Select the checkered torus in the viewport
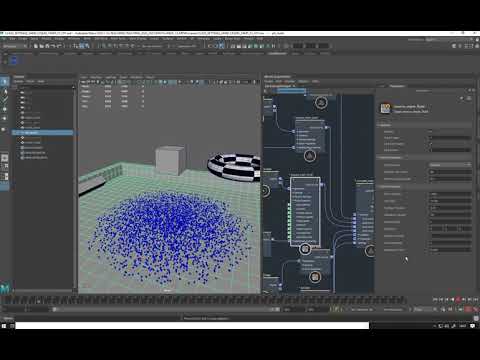480x360 pixels. coord(234,167)
